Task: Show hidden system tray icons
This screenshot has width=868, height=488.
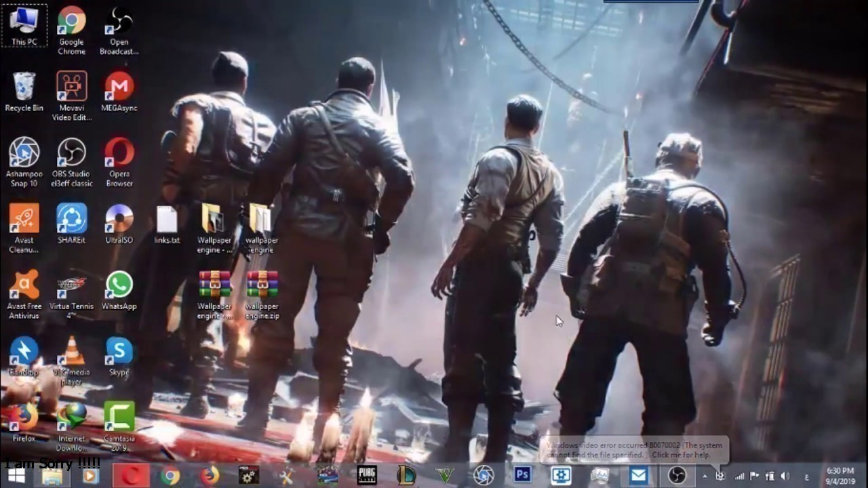Action: (x=705, y=476)
